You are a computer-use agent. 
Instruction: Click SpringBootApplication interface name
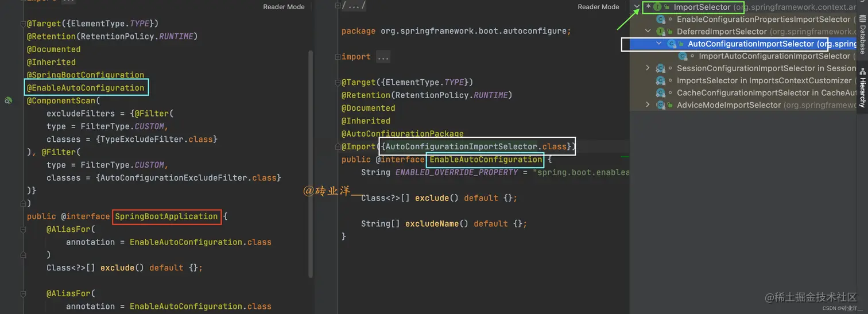166,216
